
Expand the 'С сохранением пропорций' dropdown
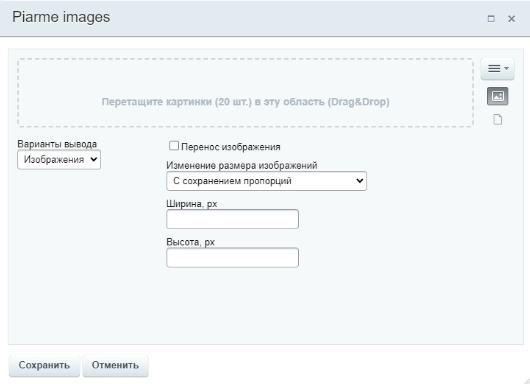[266, 181]
